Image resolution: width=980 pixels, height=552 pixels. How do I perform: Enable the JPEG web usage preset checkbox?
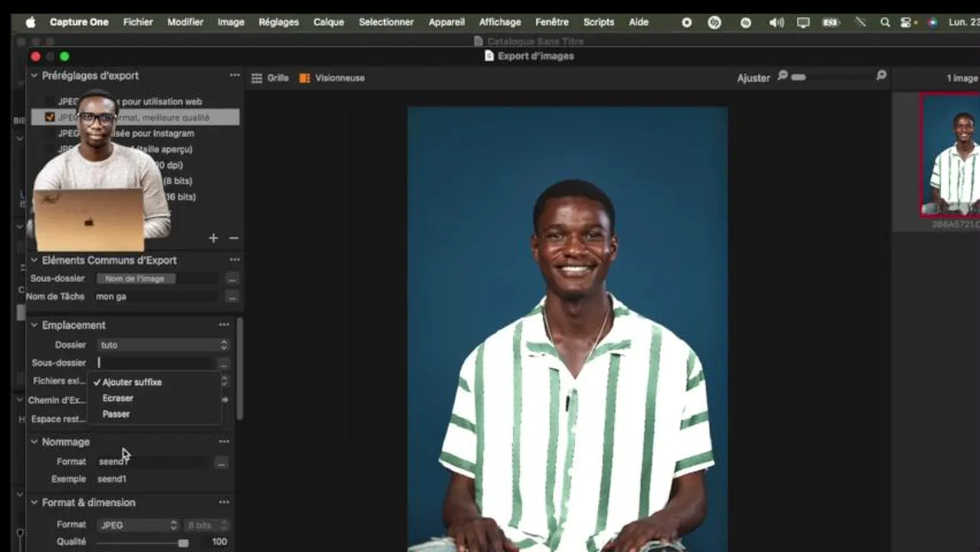coord(50,101)
